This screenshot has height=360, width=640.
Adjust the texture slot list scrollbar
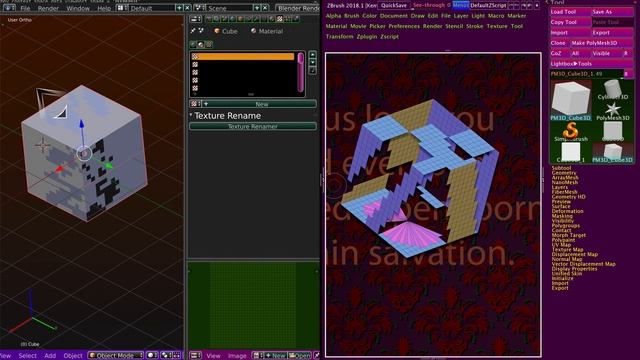(301, 73)
